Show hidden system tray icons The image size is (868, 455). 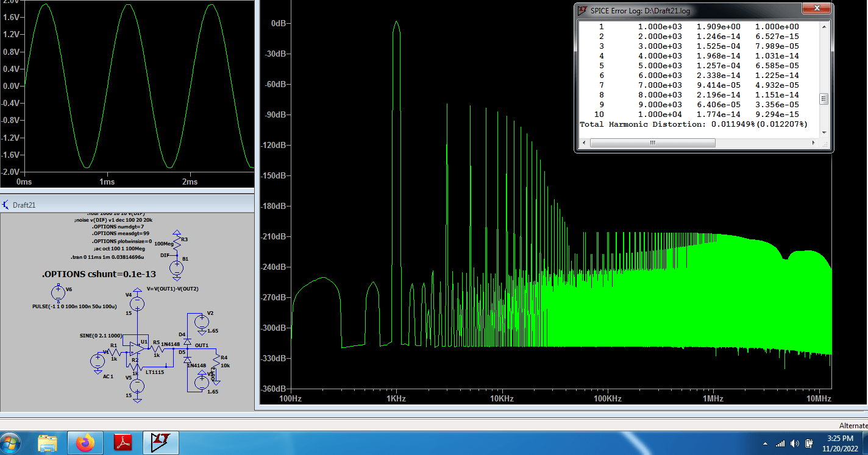[765, 443]
